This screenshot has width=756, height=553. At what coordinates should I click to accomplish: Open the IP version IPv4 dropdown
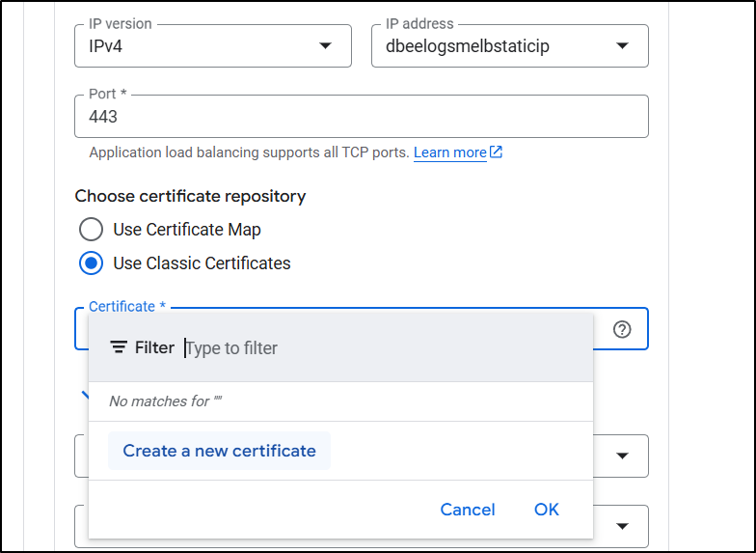pyautogui.click(x=212, y=46)
